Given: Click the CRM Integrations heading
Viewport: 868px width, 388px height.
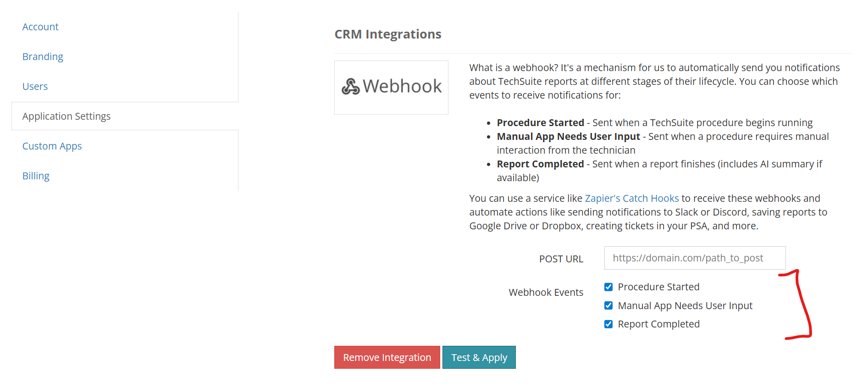Looking at the screenshot, I should [x=388, y=34].
